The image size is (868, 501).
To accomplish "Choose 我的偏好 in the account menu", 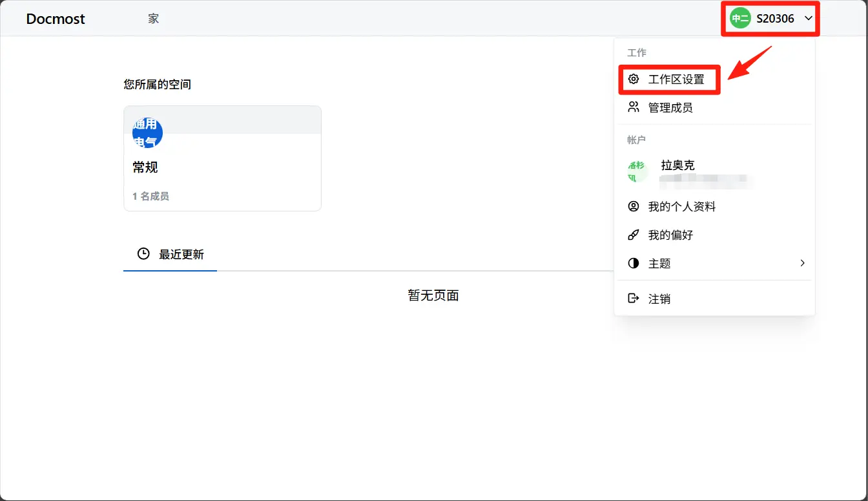I will pos(670,235).
